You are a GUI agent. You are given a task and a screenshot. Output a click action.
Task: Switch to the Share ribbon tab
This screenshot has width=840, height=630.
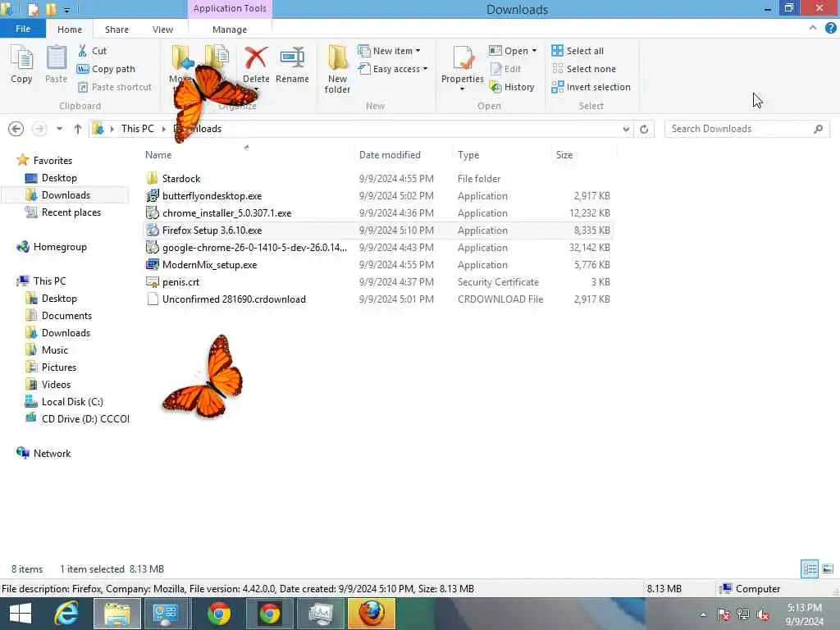[x=116, y=30]
